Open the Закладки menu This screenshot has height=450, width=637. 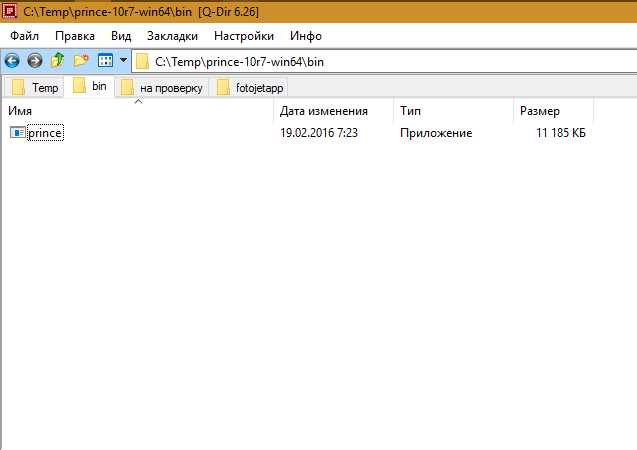(x=172, y=36)
